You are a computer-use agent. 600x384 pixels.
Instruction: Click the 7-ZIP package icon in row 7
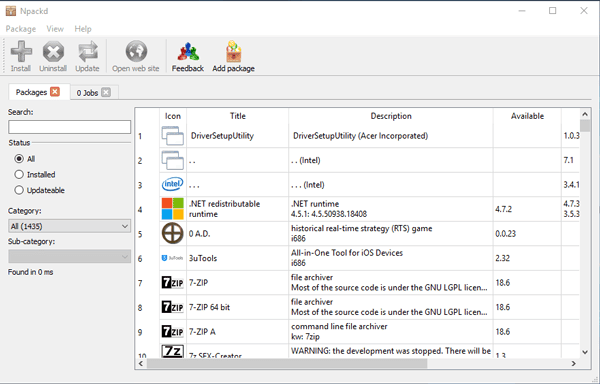(173, 283)
